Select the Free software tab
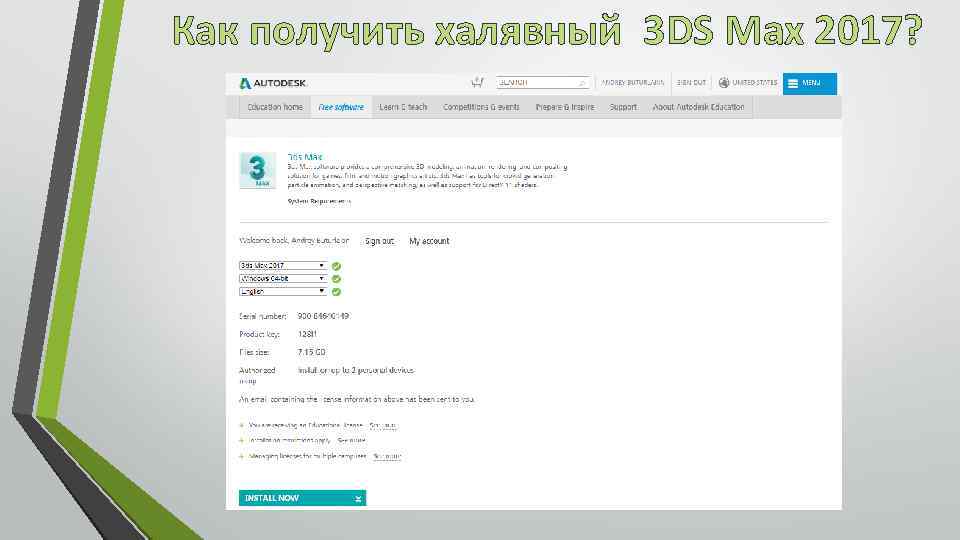 click(x=341, y=107)
